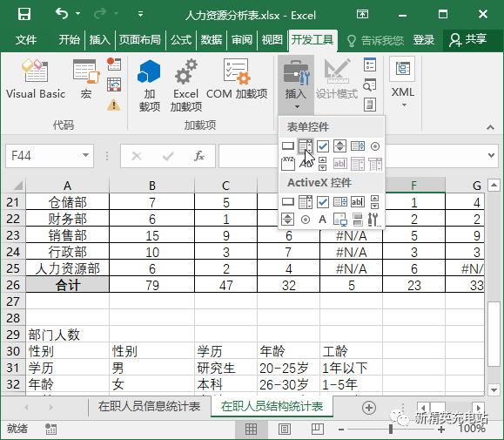Image resolution: width=504 pixels, height=440 pixels.
Task: Click 登录 to sign in
Action: 423,40
